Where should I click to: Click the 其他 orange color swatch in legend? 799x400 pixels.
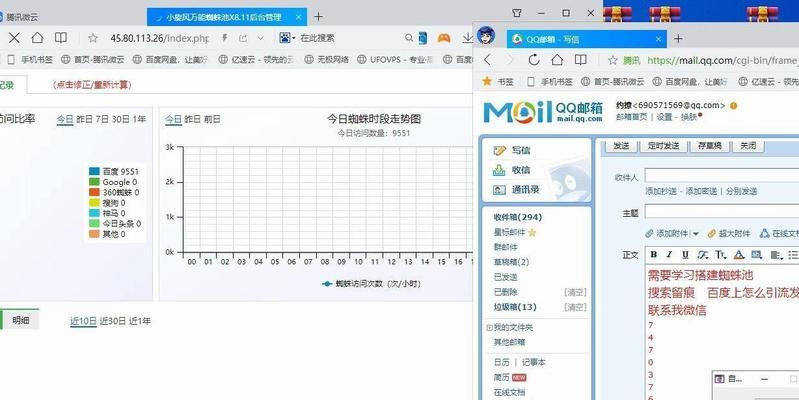pyautogui.click(x=94, y=234)
